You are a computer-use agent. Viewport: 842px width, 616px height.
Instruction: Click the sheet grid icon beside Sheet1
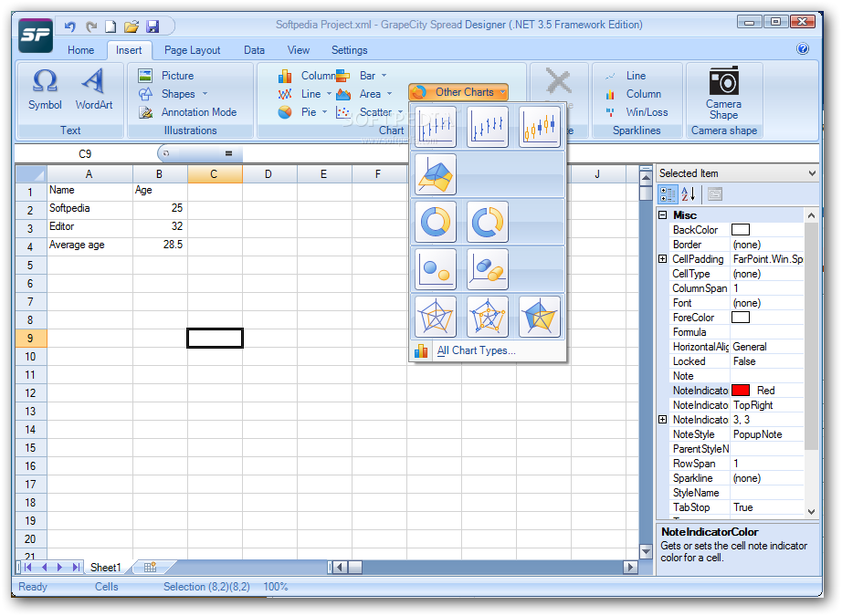click(151, 567)
